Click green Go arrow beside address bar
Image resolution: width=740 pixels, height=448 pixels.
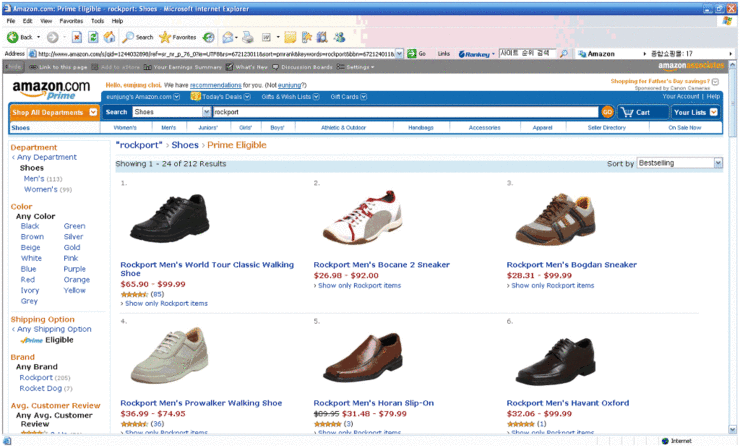tap(412, 54)
